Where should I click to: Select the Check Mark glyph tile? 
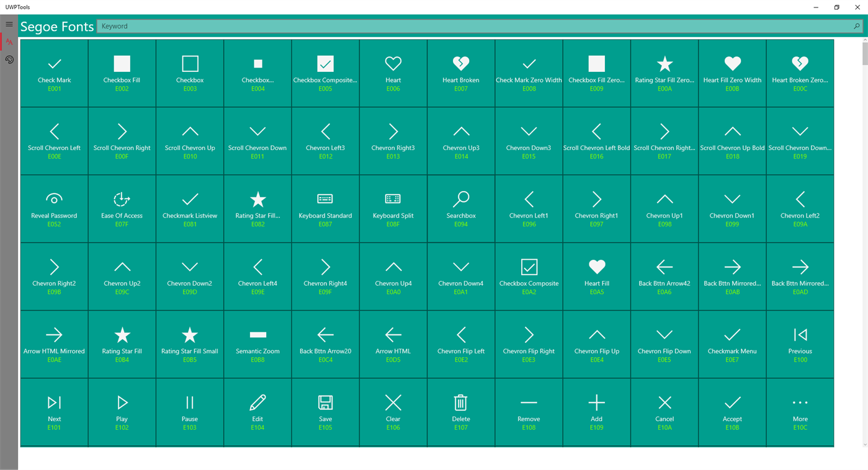pos(54,73)
